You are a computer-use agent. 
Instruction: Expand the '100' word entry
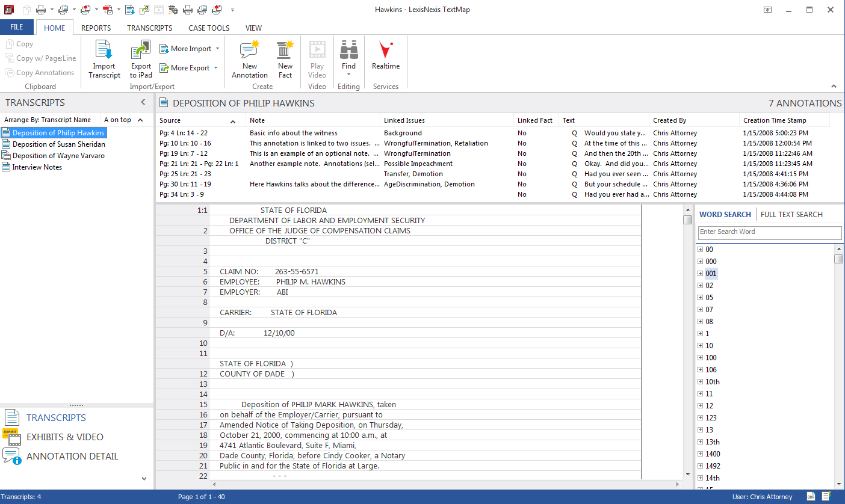tap(700, 358)
